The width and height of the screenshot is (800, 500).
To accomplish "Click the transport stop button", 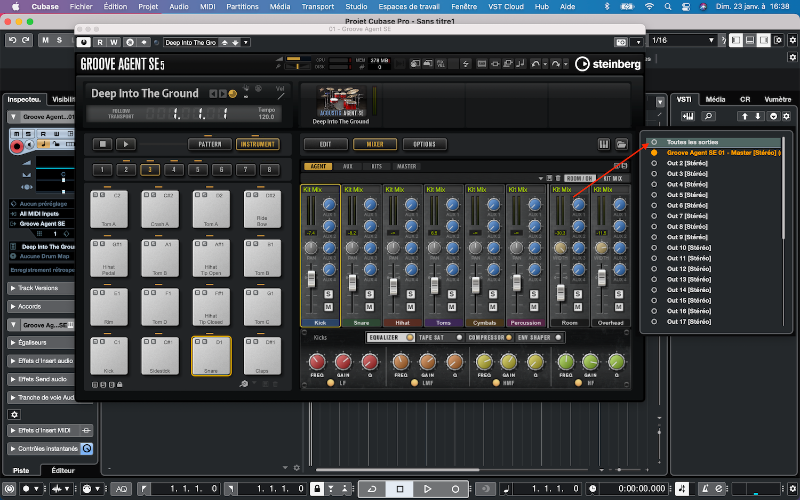I will [x=399, y=489].
